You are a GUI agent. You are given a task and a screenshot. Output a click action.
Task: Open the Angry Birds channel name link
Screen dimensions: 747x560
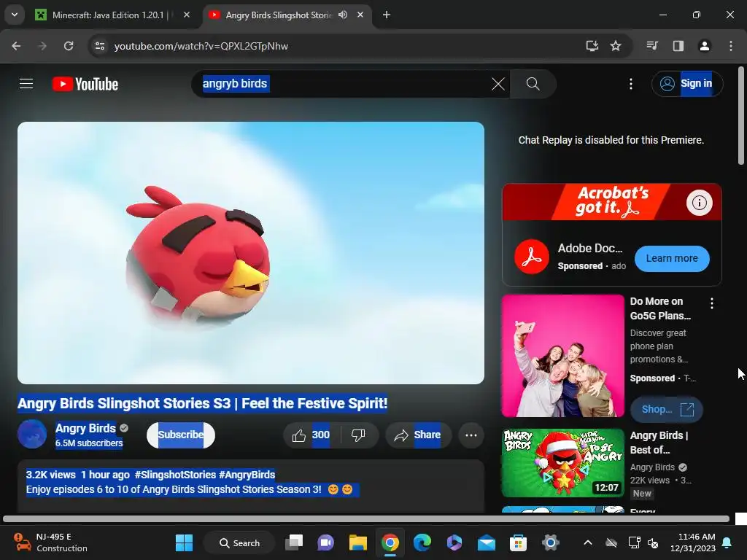click(86, 428)
